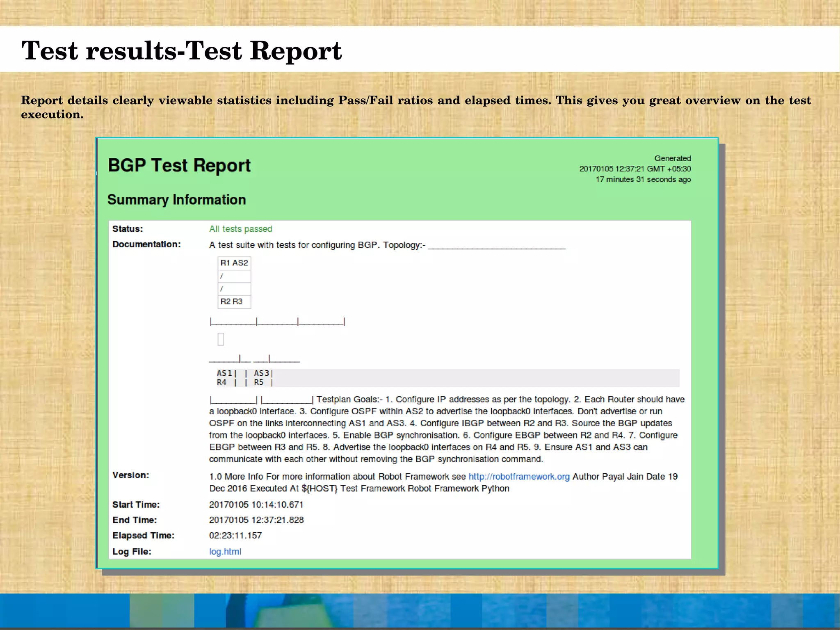Click the All tests passed status

240,229
